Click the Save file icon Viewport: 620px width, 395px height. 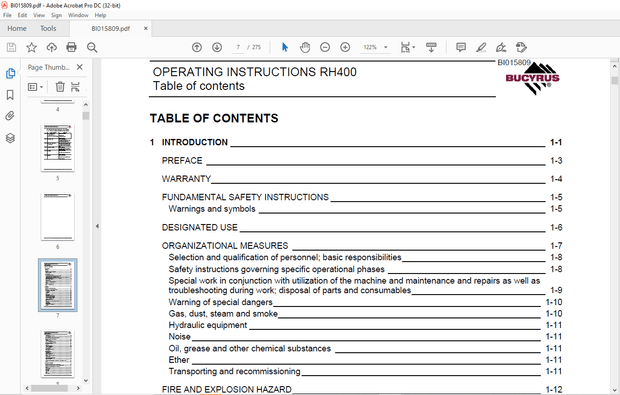pyautogui.click(x=11, y=47)
